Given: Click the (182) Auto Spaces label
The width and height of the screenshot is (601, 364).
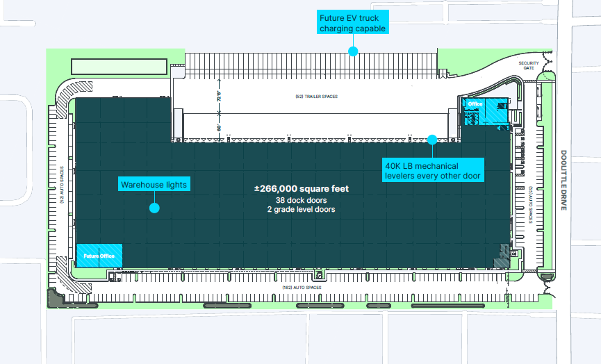Looking at the screenshot, I should point(300,287).
